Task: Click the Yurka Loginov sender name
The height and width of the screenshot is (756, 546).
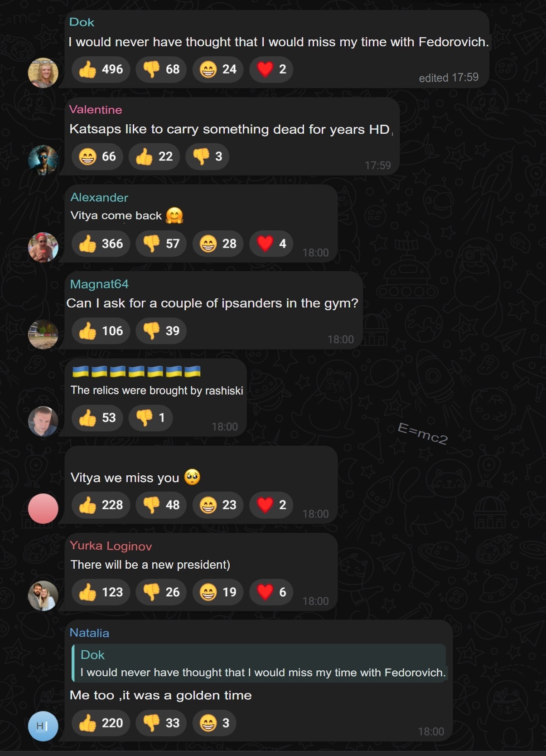Action: click(x=111, y=546)
